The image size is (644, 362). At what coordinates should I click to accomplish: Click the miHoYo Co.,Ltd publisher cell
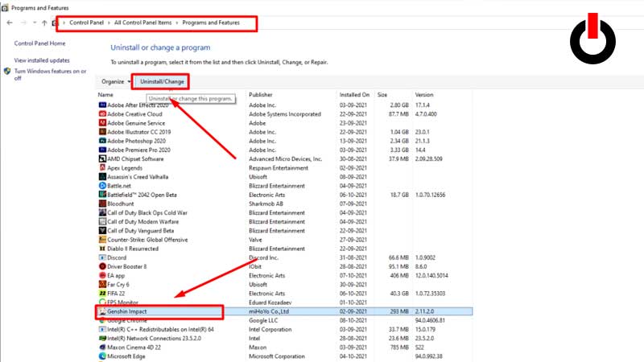coord(269,311)
